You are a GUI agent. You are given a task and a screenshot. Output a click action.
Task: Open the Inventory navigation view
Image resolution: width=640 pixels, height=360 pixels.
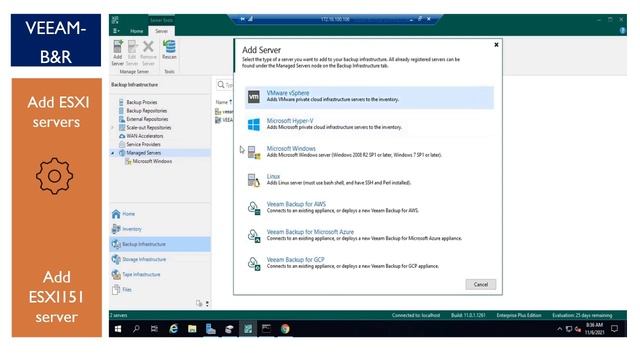click(x=160, y=229)
